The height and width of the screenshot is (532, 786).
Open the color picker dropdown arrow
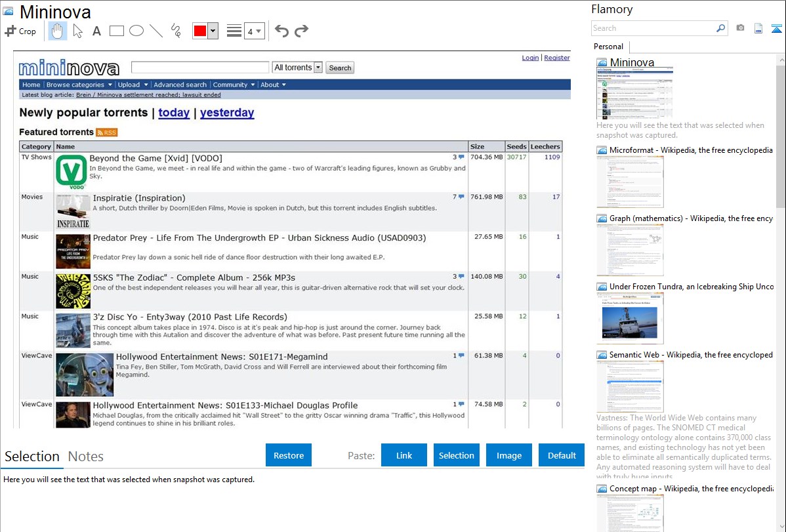click(x=213, y=31)
